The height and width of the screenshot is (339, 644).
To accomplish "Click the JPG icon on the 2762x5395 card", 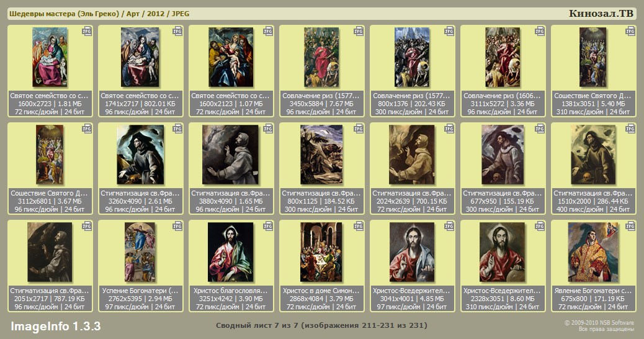I will 177,227.
